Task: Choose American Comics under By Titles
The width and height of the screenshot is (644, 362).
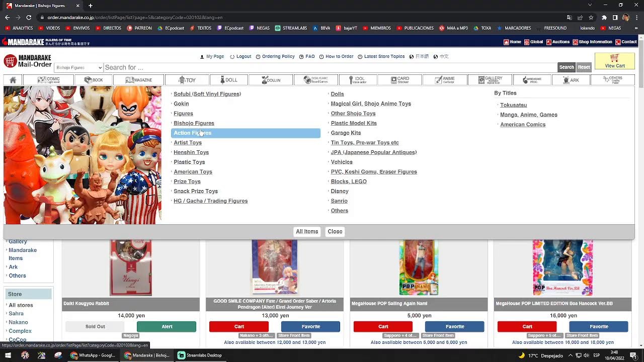Action: pos(523,125)
